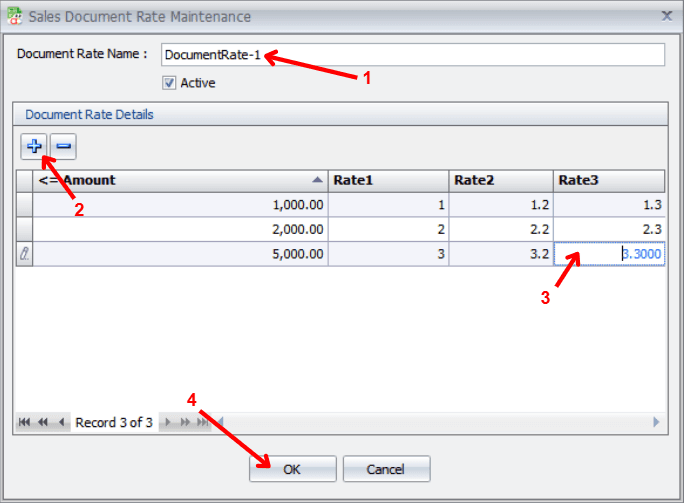The width and height of the screenshot is (684, 503).
Task: Go to first record in navigator
Action: [25, 423]
